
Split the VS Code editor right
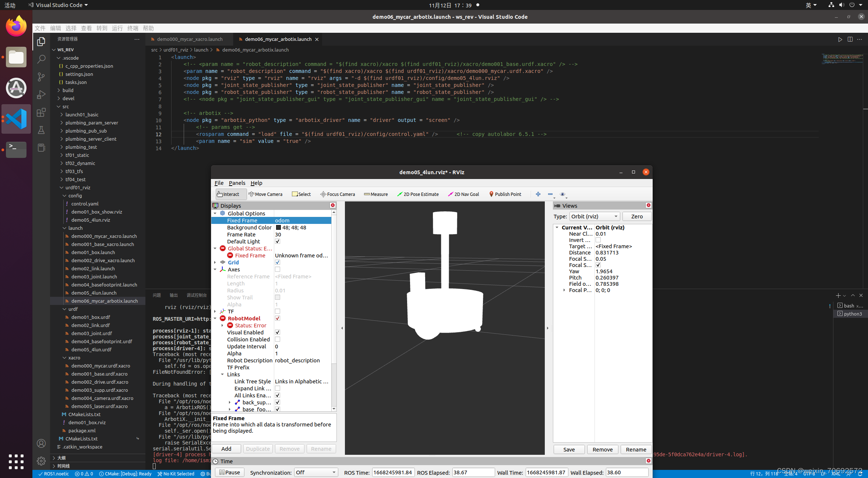click(x=850, y=39)
